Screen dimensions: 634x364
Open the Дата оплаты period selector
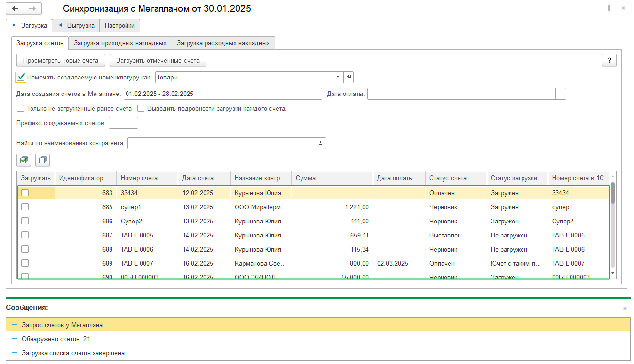click(561, 94)
